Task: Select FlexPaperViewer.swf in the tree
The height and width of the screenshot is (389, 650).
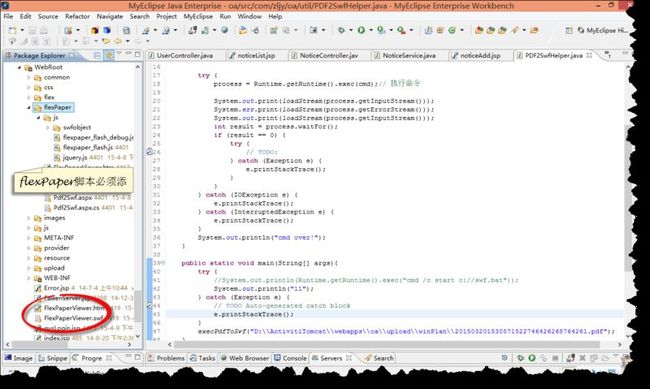Action: [69, 318]
